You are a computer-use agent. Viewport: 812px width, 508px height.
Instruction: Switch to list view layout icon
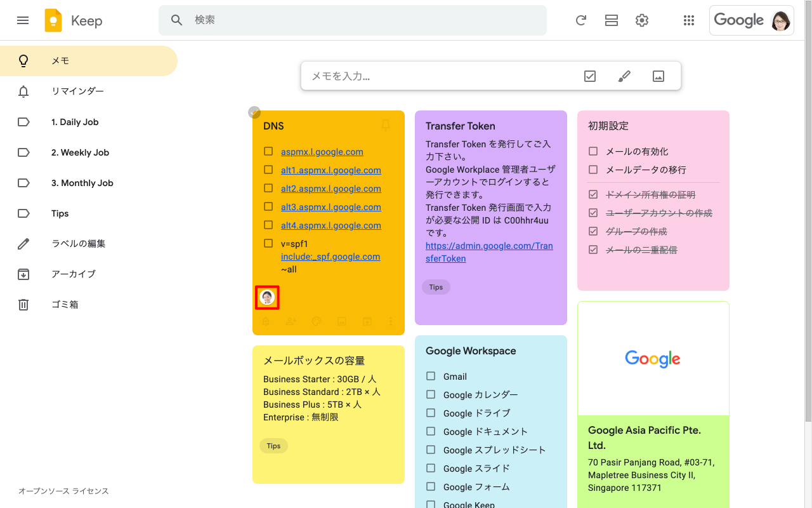612,20
